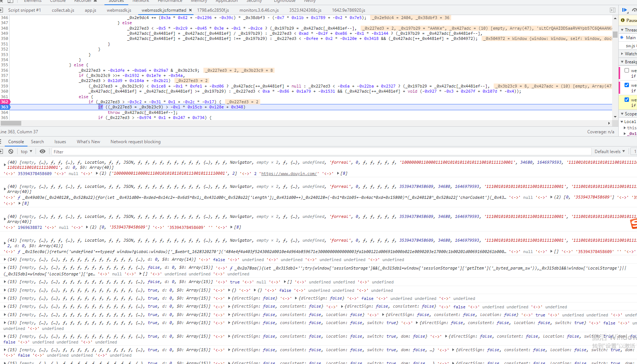
Task: Open the 1642.9e786920.js tab
Action: (x=349, y=10)
